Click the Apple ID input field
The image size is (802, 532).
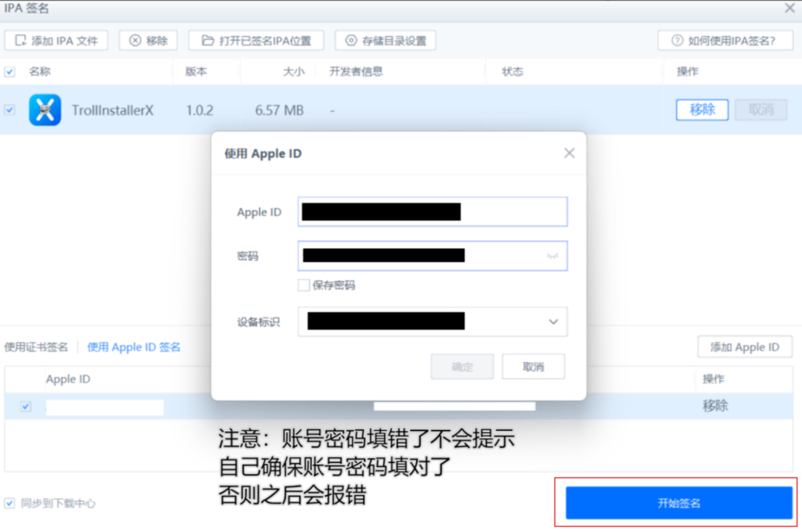tap(433, 211)
